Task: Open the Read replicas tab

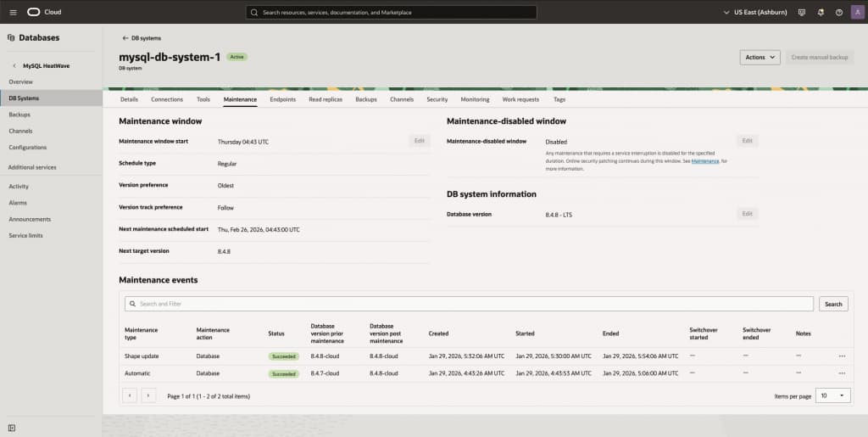Action: pos(325,99)
